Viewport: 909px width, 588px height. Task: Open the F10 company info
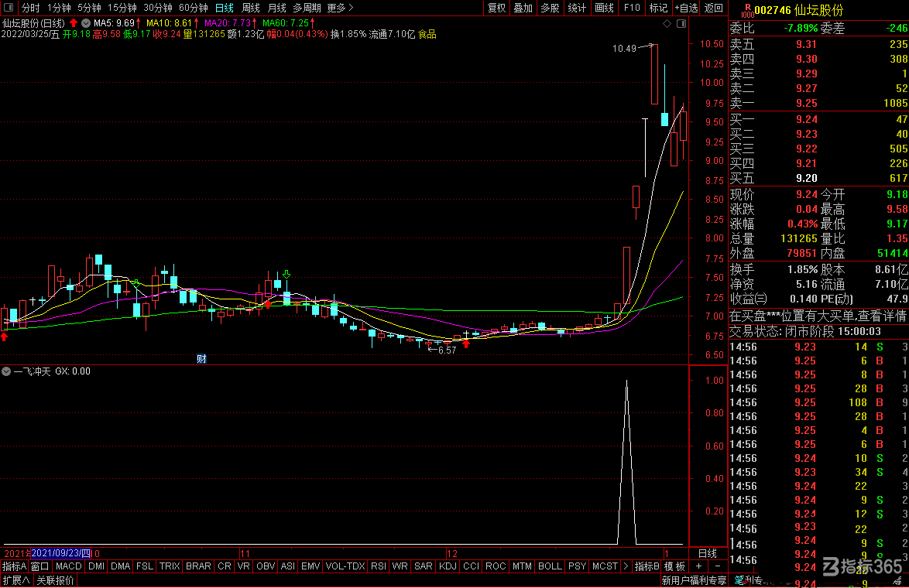coord(632,8)
